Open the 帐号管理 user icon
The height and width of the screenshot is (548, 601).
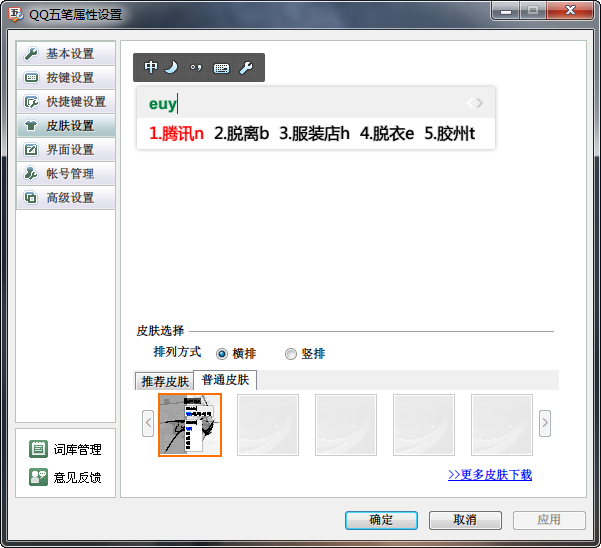pyautogui.click(x=31, y=174)
